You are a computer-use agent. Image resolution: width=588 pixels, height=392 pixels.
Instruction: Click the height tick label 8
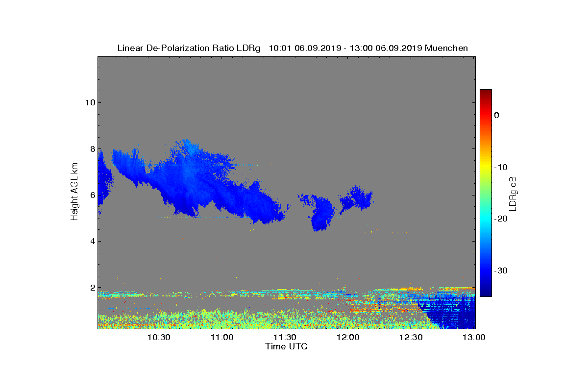coord(92,149)
